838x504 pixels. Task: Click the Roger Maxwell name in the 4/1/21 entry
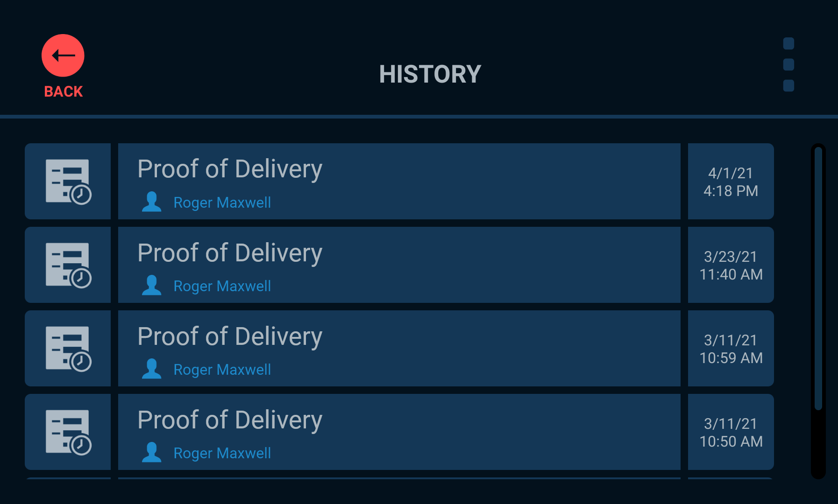pos(222,203)
